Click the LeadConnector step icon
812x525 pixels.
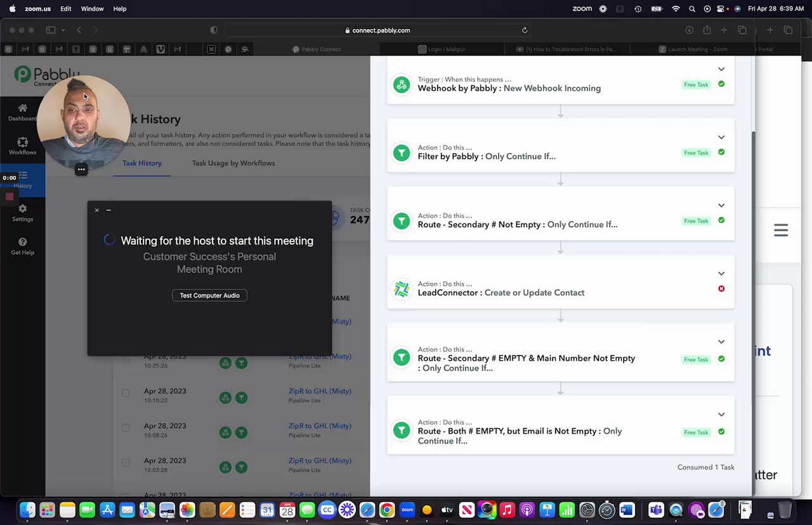pyautogui.click(x=402, y=289)
